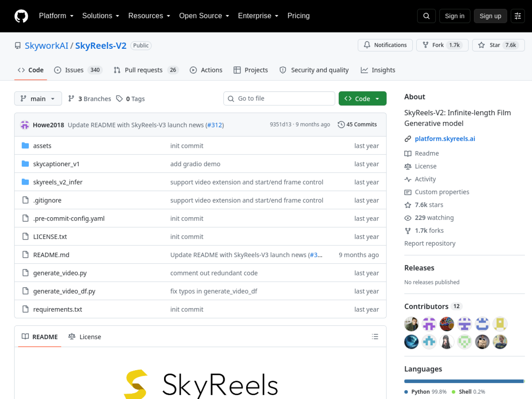532x399 pixels.
Task: Click the SkyworkAI owner link
Action: 47,45
